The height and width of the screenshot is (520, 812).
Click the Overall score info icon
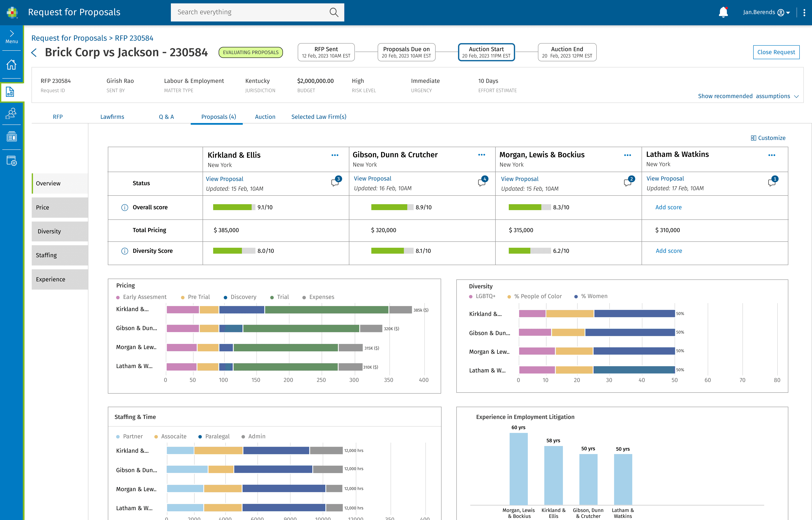coord(125,207)
